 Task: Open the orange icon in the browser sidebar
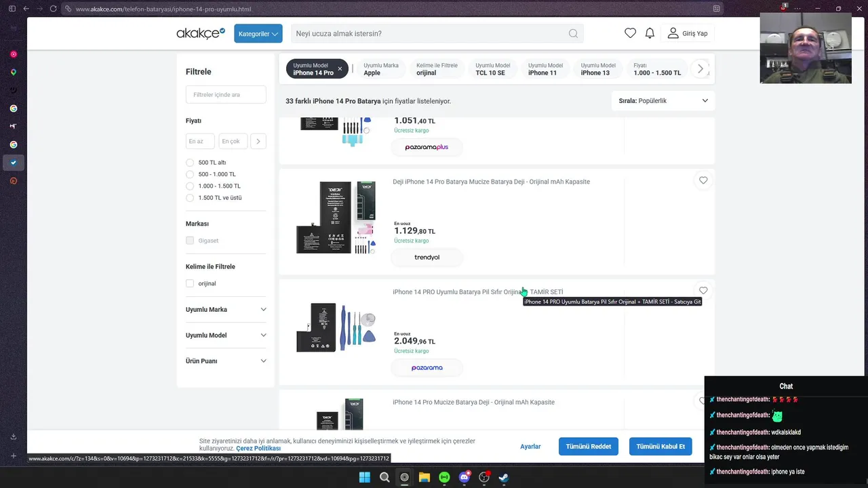(x=13, y=181)
